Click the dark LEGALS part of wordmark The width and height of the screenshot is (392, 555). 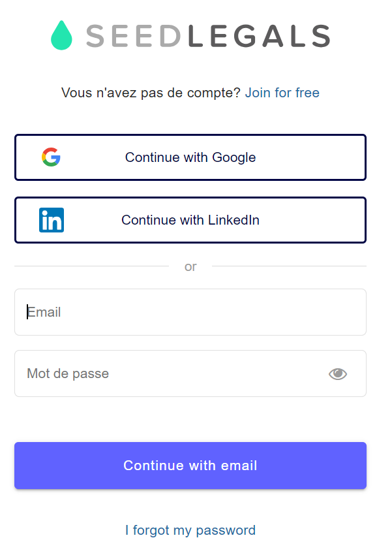coord(259,36)
